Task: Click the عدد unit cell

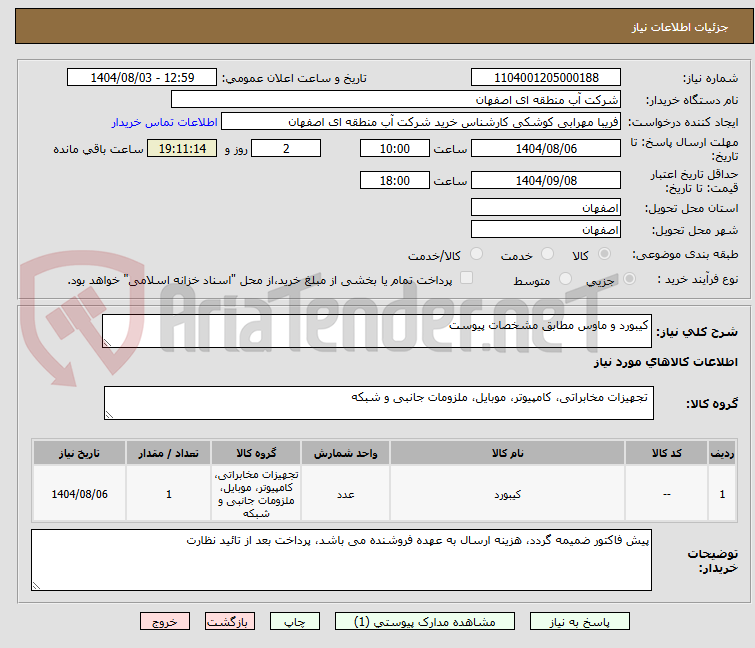Action: click(x=346, y=494)
